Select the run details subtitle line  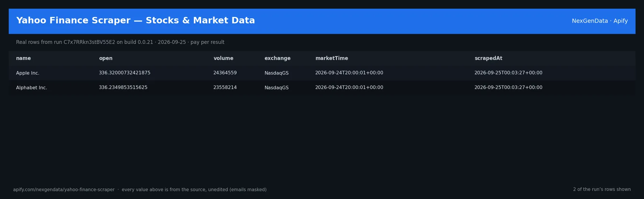click(120, 42)
